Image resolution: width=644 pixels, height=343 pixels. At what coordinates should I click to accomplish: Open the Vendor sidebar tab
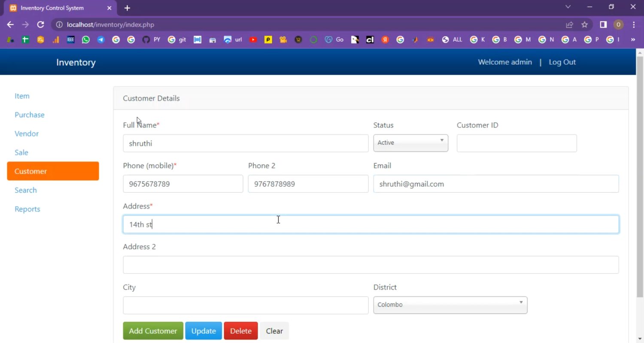click(27, 134)
